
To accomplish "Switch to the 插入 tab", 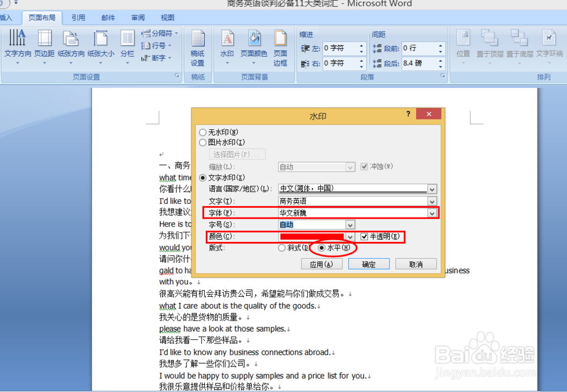I will click(6, 18).
